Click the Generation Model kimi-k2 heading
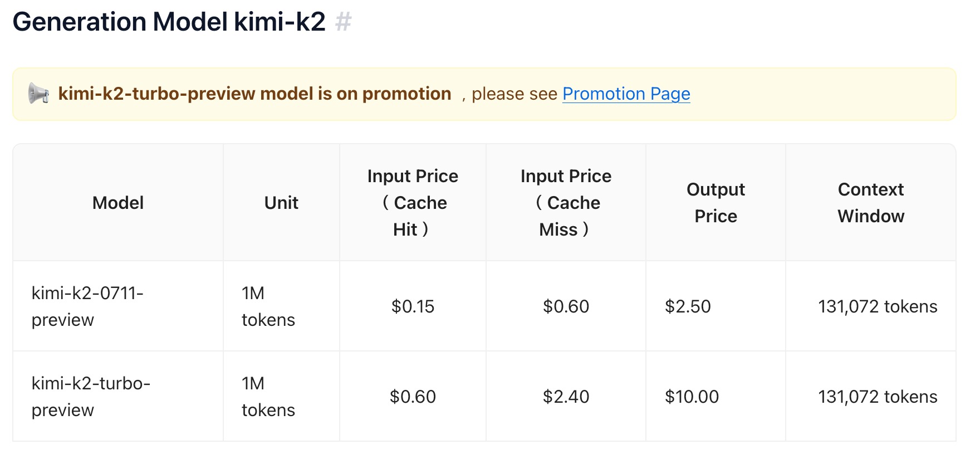The width and height of the screenshot is (980, 459). click(x=169, y=22)
